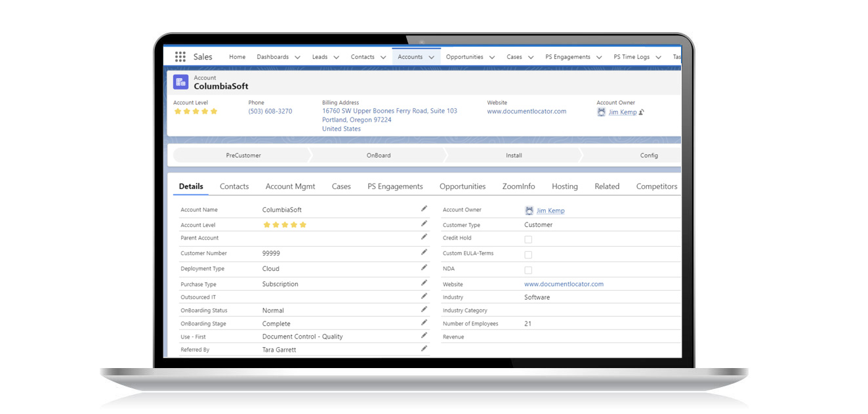Expand the Leads nav dropdown arrow

coord(337,57)
